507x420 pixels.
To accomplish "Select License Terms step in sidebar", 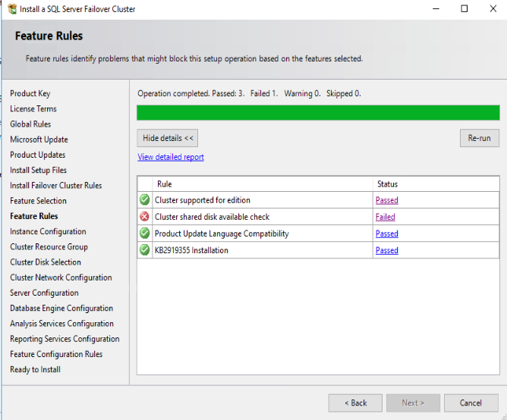I will point(33,108).
